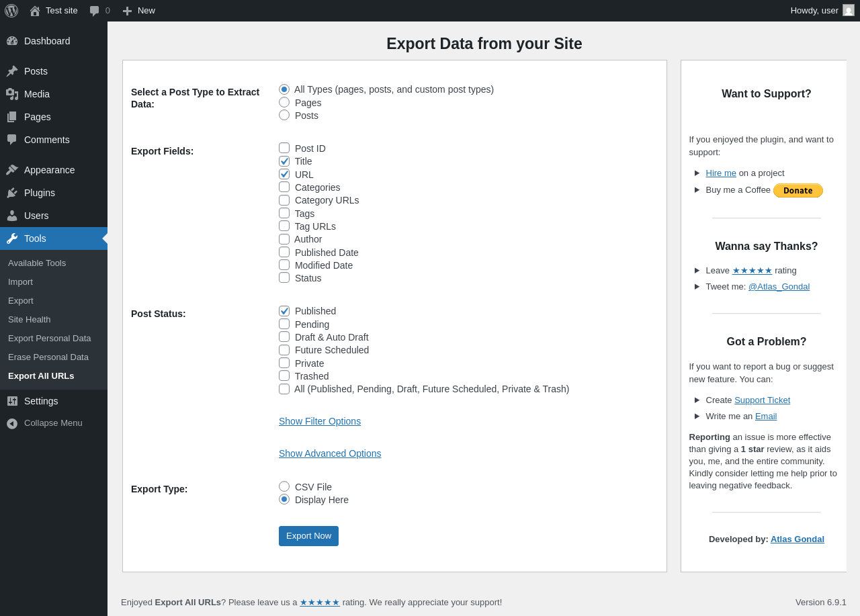Open the user avatar in the top bar
Screen dimensions: 860x616
(849, 11)
